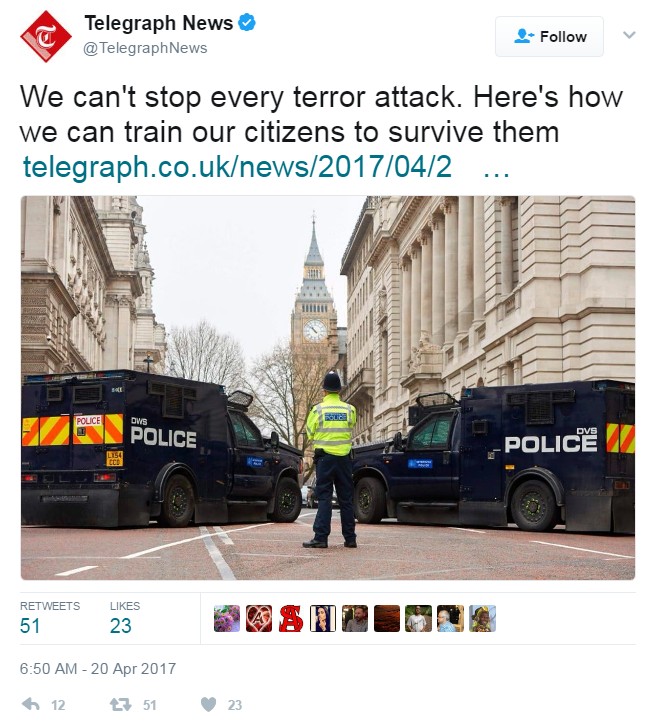Image resolution: width=652 pixels, height=726 pixels.
Task: Open the police vans photo
Action: click(x=328, y=388)
